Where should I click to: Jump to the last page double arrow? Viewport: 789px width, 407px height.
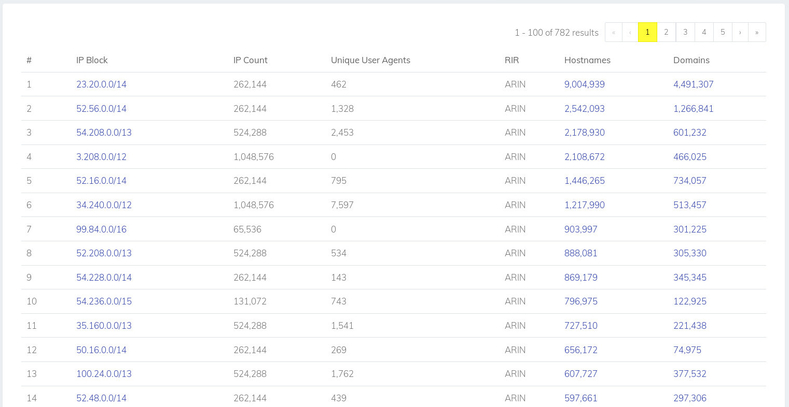(x=757, y=32)
